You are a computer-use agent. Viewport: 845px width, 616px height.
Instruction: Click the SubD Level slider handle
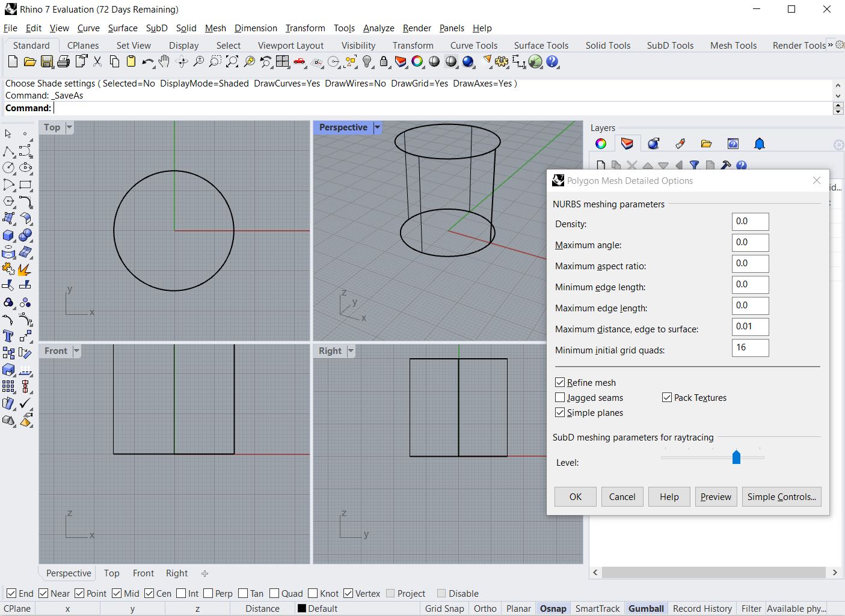tap(736, 457)
